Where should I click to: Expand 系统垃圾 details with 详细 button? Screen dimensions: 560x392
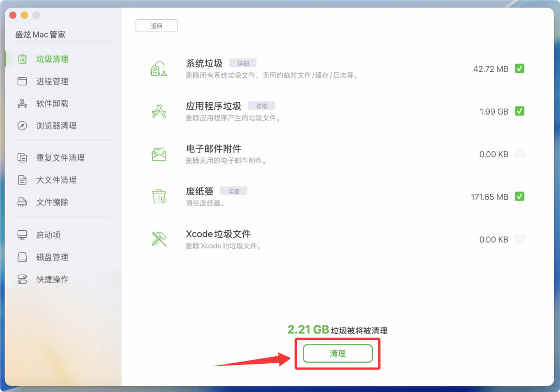tap(243, 63)
